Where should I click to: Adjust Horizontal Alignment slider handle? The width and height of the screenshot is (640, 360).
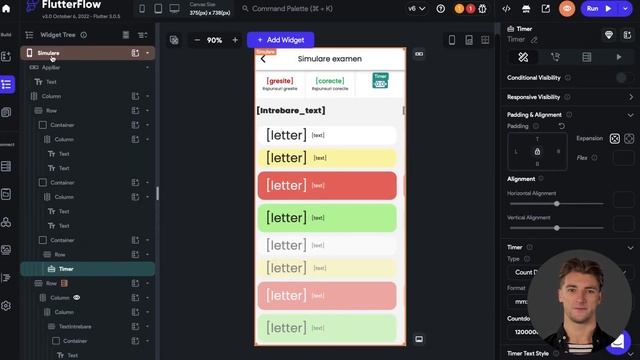click(x=556, y=204)
